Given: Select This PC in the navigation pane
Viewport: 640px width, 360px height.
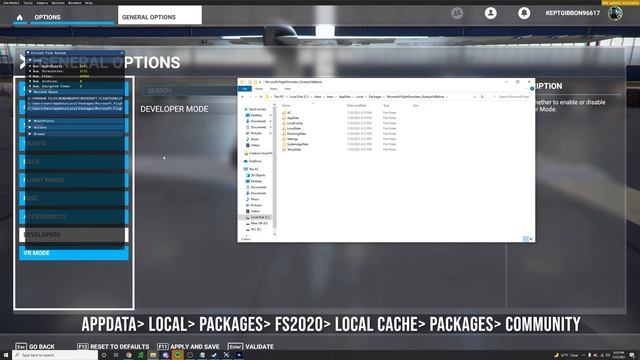Looking at the screenshot, I should coord(251,169).
